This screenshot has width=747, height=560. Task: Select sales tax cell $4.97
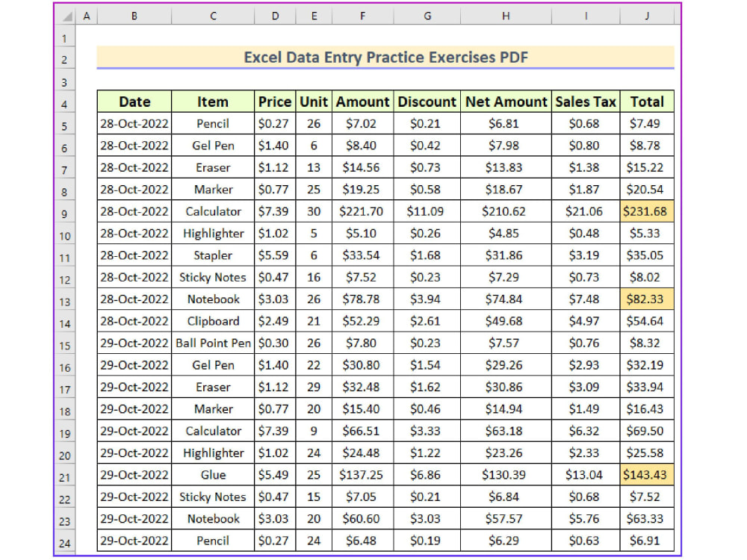(x=586, y=321)
